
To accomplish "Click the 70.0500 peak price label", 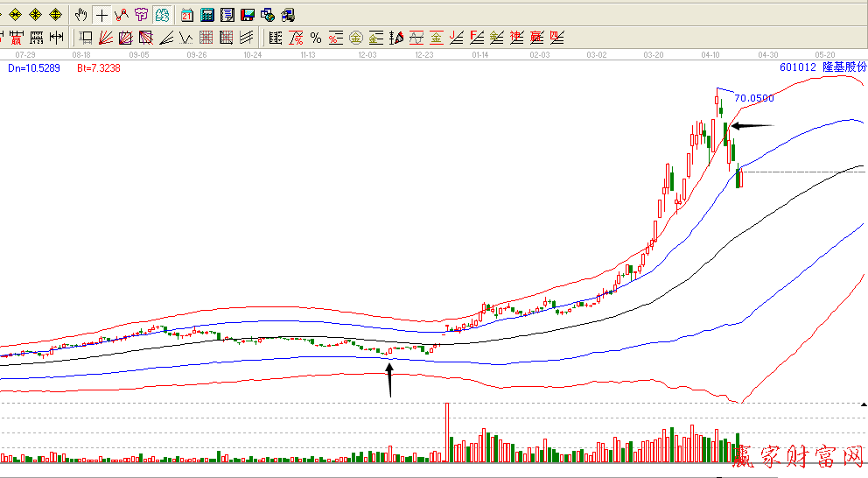I will tap(753, 98).
